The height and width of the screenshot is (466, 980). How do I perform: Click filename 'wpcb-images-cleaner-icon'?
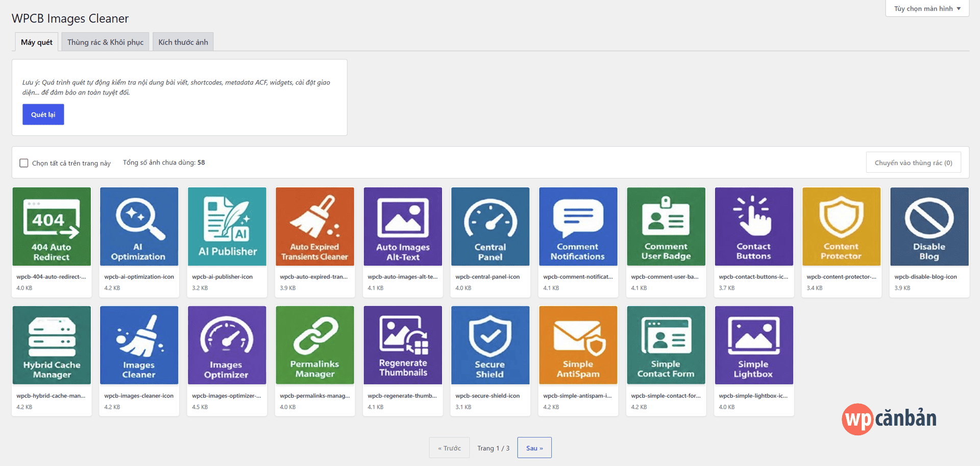tap(139, 396)
